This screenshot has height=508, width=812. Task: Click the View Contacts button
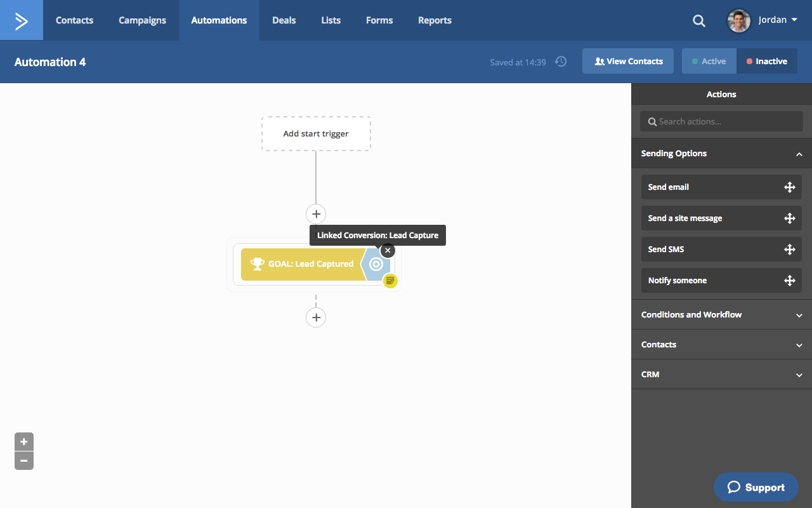pyautogui.click(x=628, y=62)
